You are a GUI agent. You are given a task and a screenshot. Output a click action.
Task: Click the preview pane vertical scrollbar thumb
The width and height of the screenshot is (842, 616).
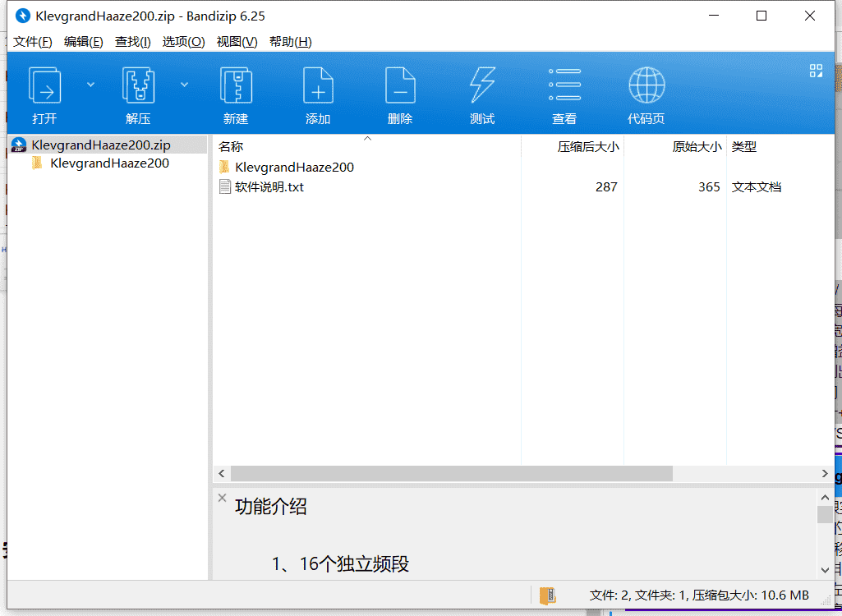pyautogui.click(x=826, y=514)
